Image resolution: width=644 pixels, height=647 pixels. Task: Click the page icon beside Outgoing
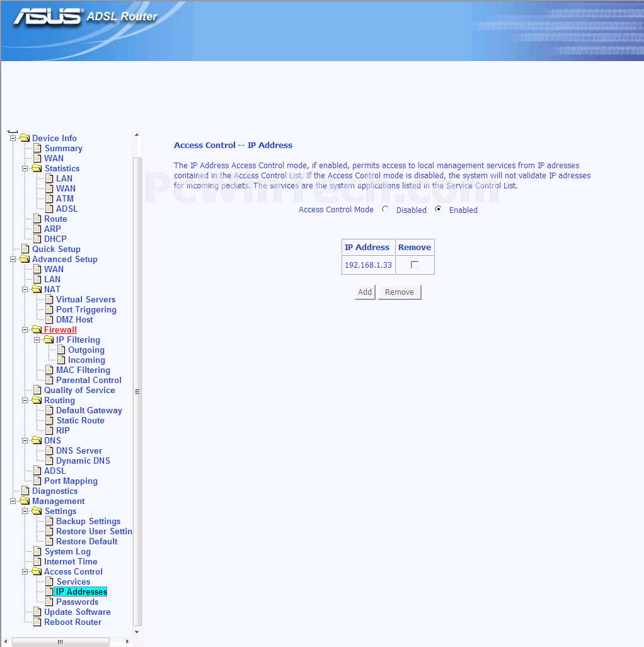[x=61, y=350]
